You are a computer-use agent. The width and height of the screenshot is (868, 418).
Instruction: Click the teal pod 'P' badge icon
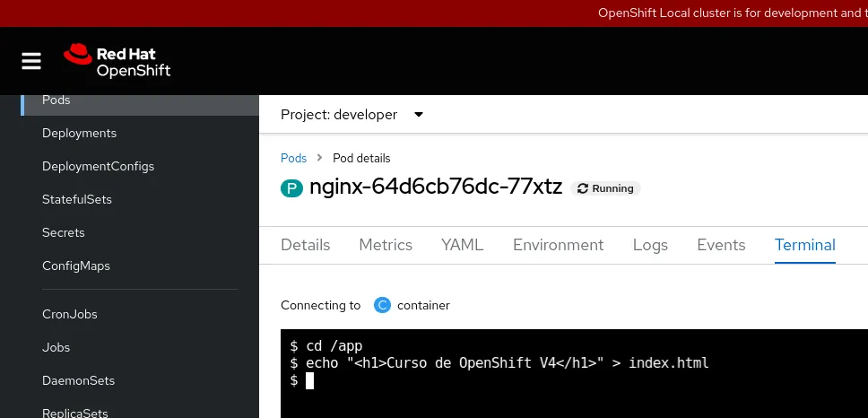(291, 188)
